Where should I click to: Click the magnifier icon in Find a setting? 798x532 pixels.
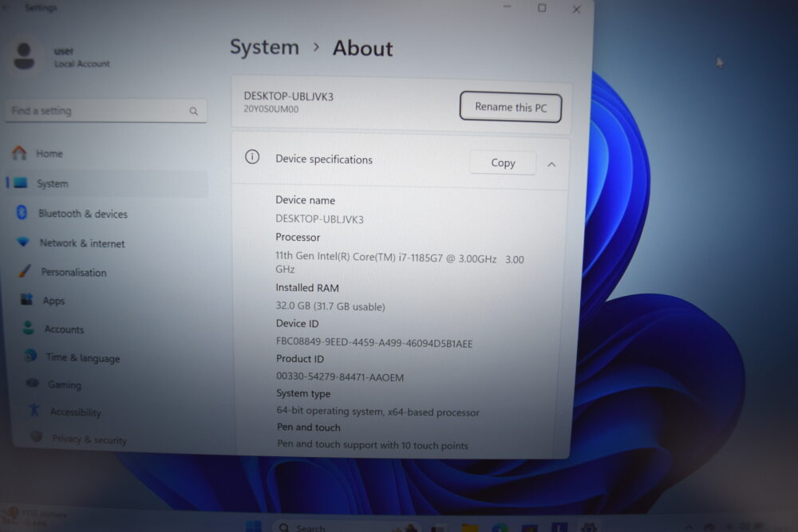[193, 111]
